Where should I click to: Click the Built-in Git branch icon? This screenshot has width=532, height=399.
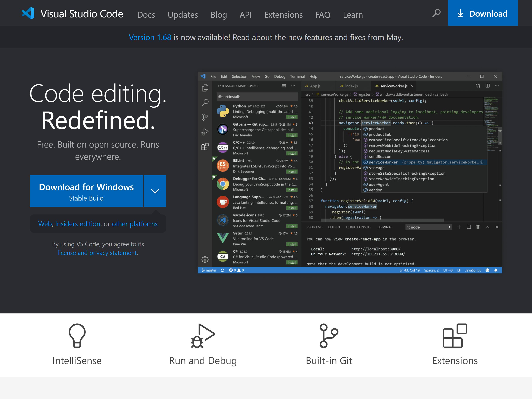pyautogui.click(x=329, y=335)
